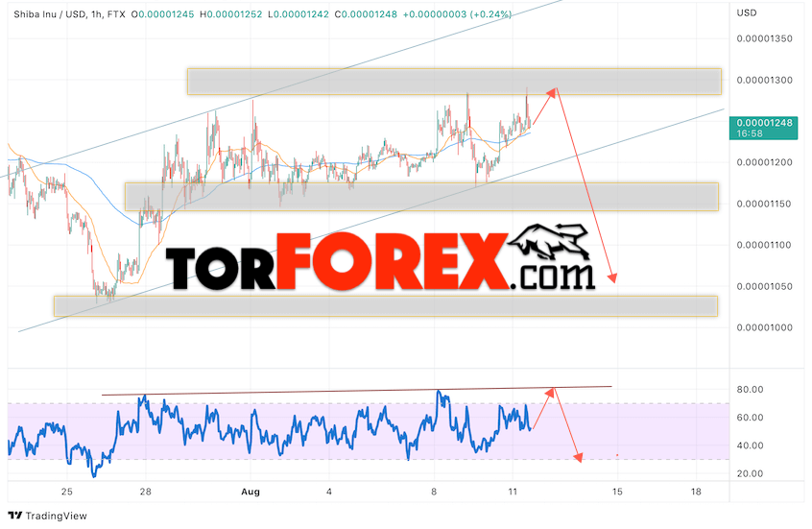Click the high price value H0.00001252
The image size is (812, 529).
pos(231,14)
